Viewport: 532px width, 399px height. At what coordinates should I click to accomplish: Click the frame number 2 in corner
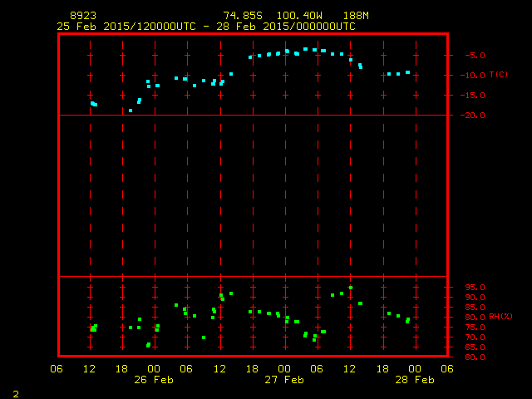click(15, 393)
